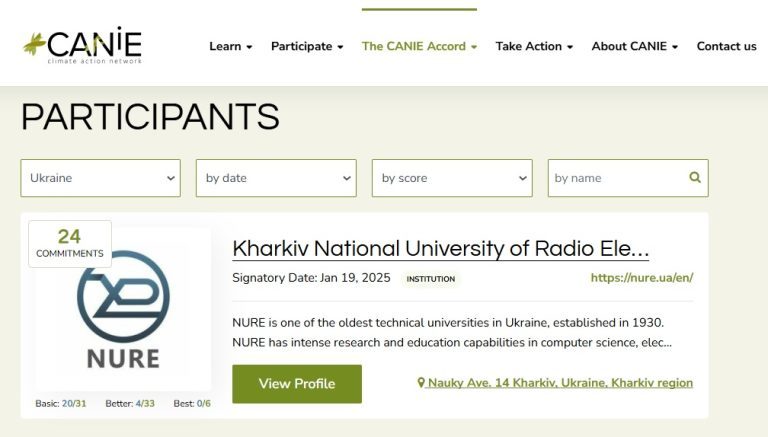This screenshot has width=768, height=437.
Task: Click the search magnifier icon
Action: [x=695, y=178]
